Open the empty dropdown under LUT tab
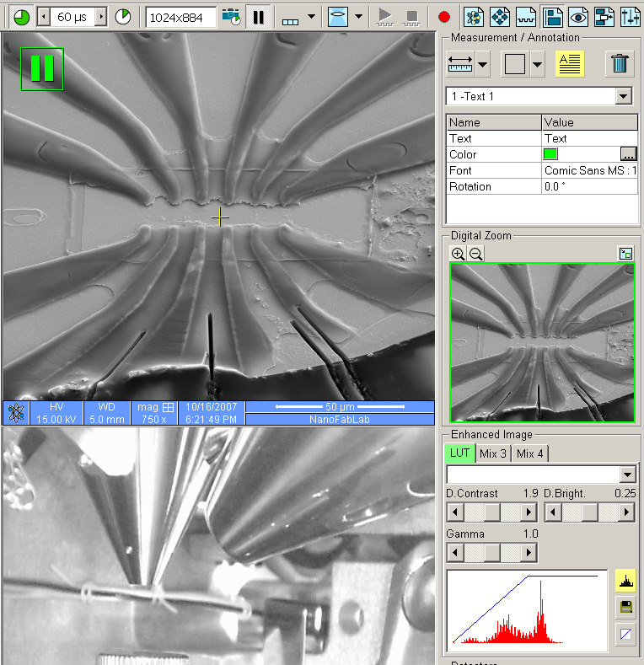The image size is (644, 665). (626, 475)
